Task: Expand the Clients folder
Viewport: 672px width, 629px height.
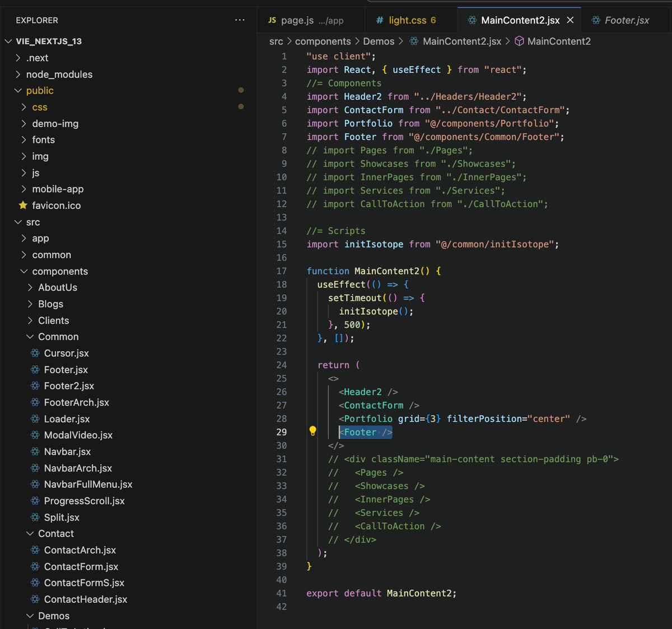Action: [x=30, y=320]
